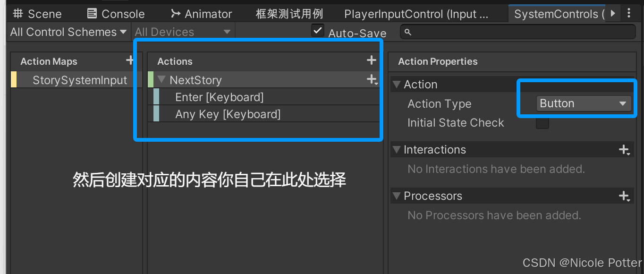644x274 pixels.
Task: Click the plus icon beside Action Maps
Action: (x=130, y=60)
